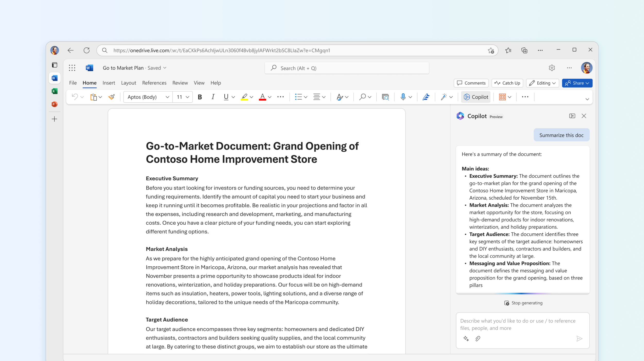Toggle Catch Up feature button
Image resolution: width=644 pixels, height=361 pixels.
pyautogui.click(x=508, y=83)
